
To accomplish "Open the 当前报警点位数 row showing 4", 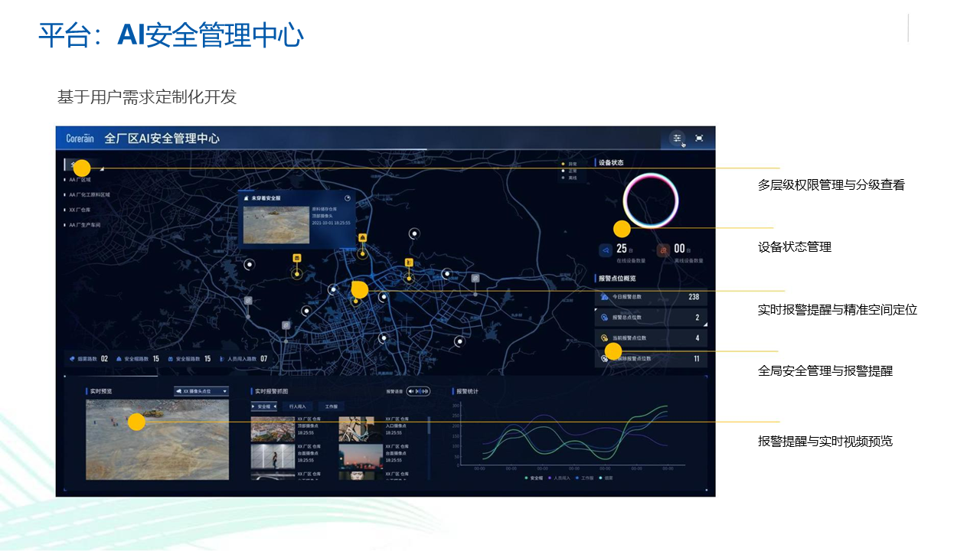I will 651,337.
